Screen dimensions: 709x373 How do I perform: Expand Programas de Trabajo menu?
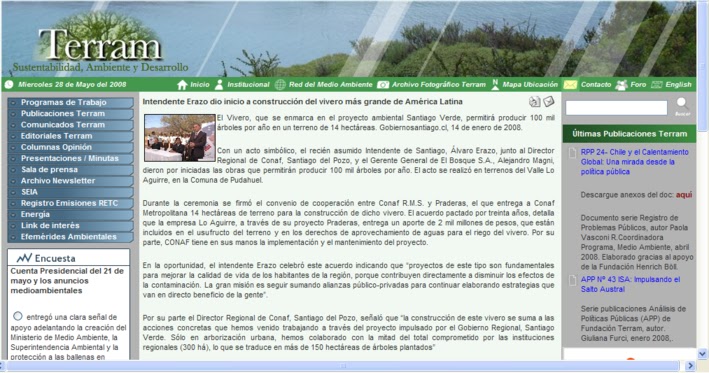pos(71,103)
